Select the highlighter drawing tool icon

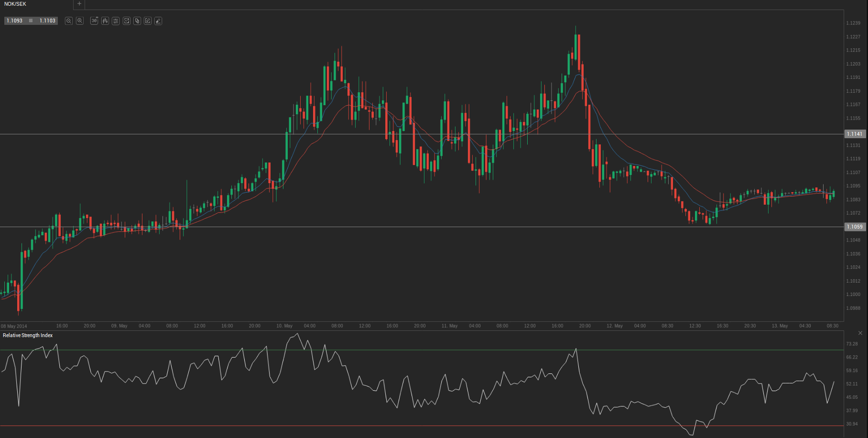tap(158, 21)
